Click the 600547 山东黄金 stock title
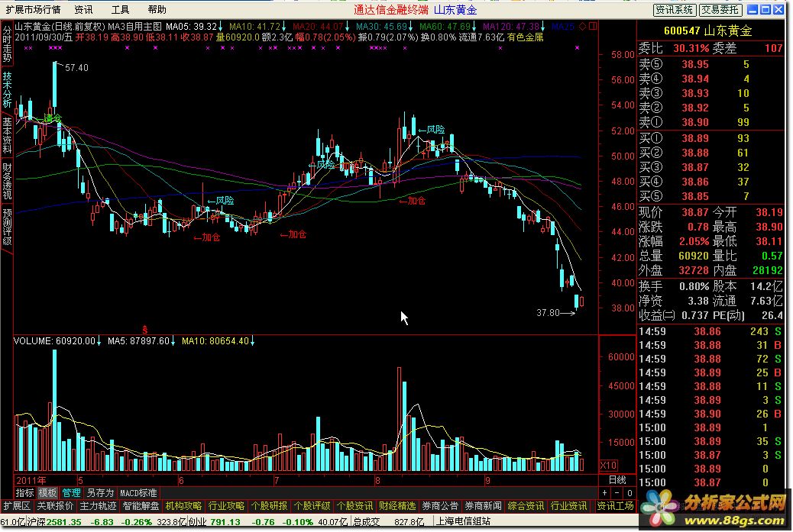The width and height of the screenshot is (793, 532). tap(708, 31)
